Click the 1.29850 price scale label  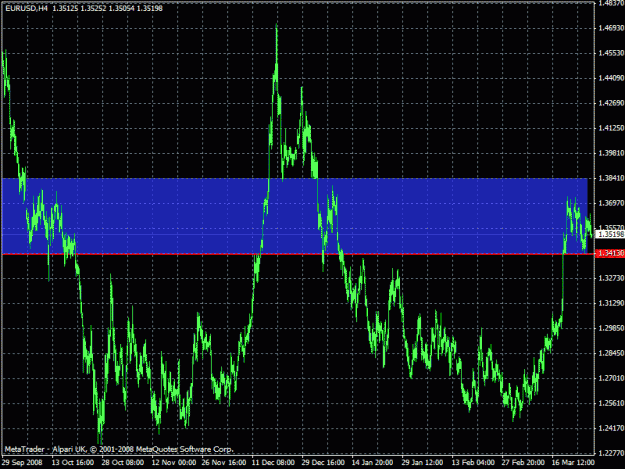click(x=611, y=328)
